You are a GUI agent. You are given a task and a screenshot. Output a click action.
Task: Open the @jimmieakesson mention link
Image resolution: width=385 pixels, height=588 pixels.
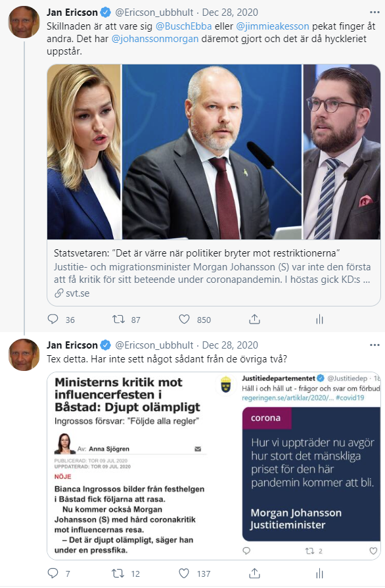[x=273, y=26]
